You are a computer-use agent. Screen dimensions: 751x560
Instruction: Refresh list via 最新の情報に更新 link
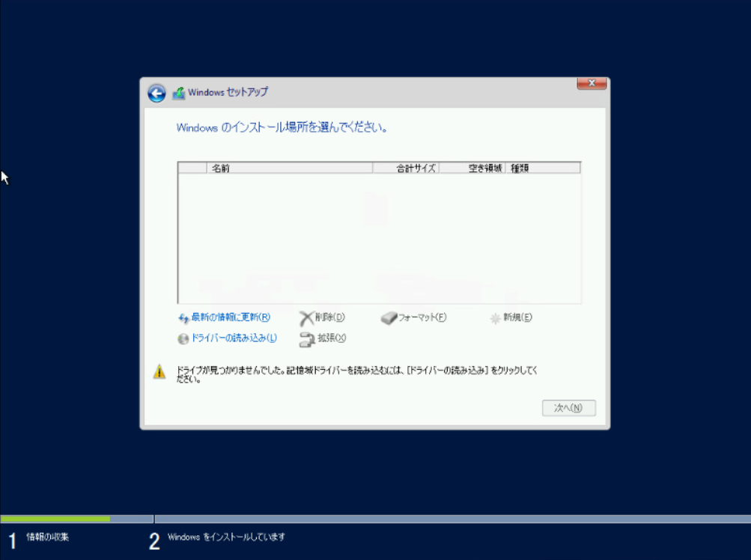tap(231, 317)
